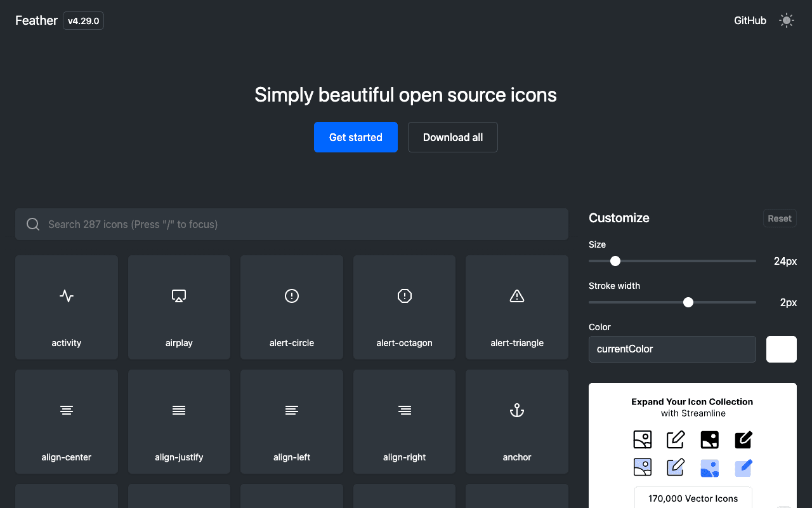Click the airplay icon card

[x=179, y=307]
